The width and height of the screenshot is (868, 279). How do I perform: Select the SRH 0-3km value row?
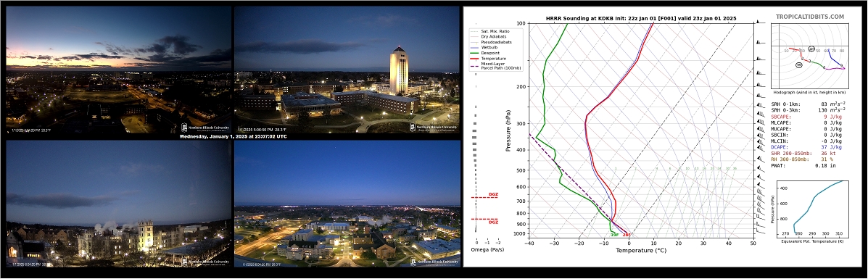(808, 111)
